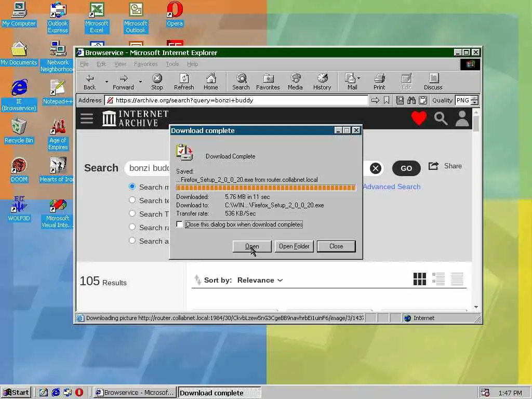Open the File menu
This screenshot has width=532, height=399.
(x=84, y=64)
